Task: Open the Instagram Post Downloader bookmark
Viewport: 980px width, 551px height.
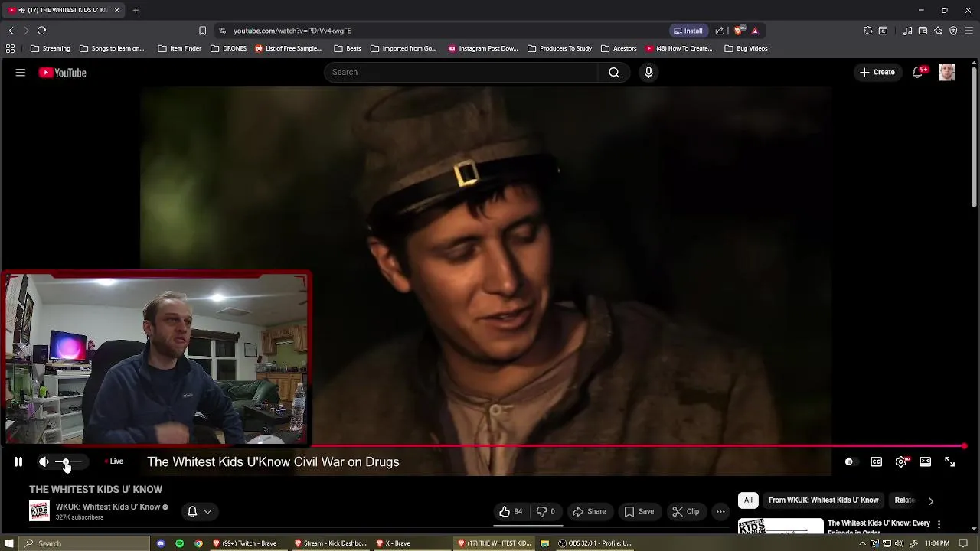Action: pyautogui.click(x=483, y=48)
